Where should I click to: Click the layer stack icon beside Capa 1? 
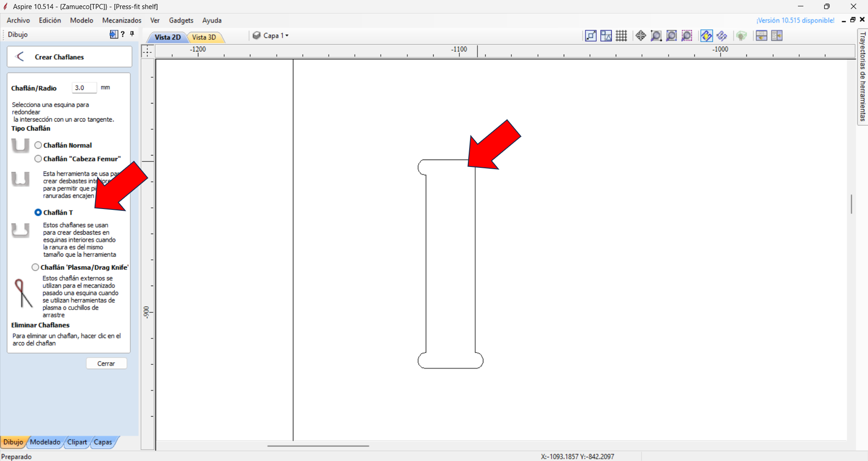click(x=256, y=36)
